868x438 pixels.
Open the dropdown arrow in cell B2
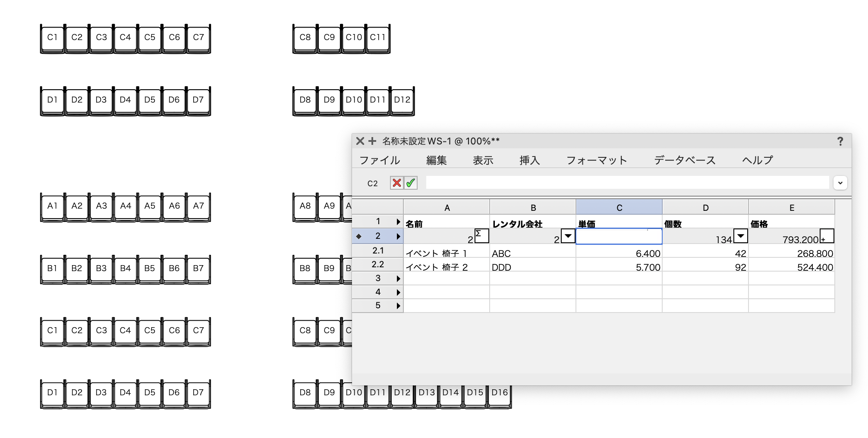[569, 237]
